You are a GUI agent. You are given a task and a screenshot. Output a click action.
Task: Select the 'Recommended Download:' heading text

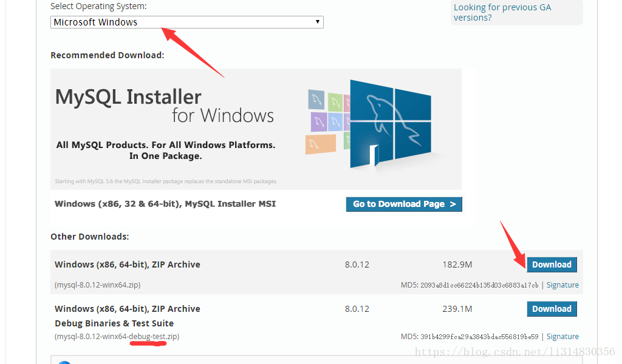coord(107,55)
